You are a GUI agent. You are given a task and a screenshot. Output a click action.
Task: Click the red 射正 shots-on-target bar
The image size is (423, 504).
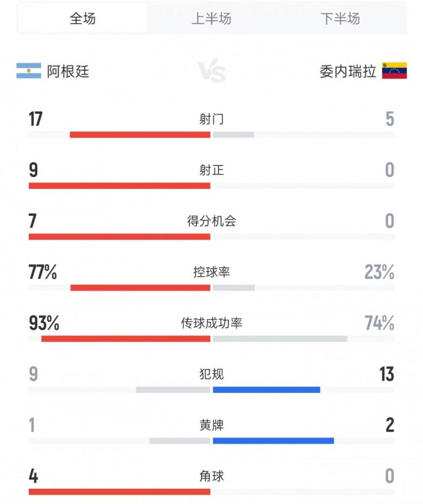pos(120,186)
